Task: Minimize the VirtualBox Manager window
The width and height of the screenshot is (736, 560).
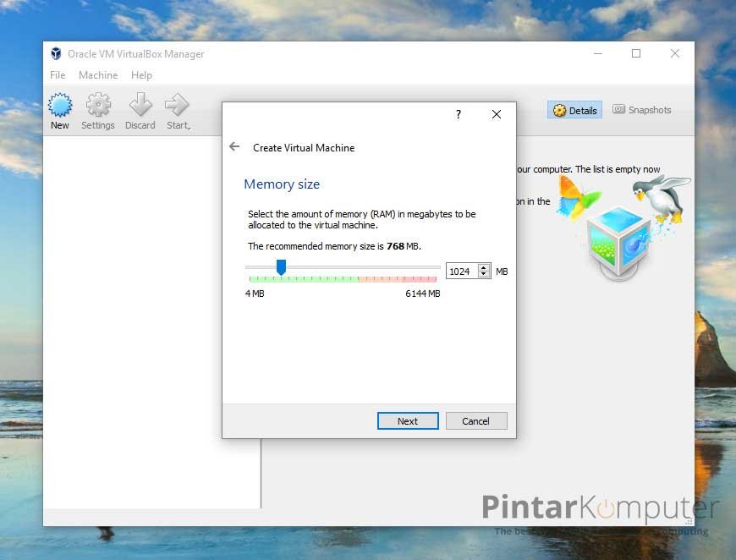Action: (x=598, y=53)
